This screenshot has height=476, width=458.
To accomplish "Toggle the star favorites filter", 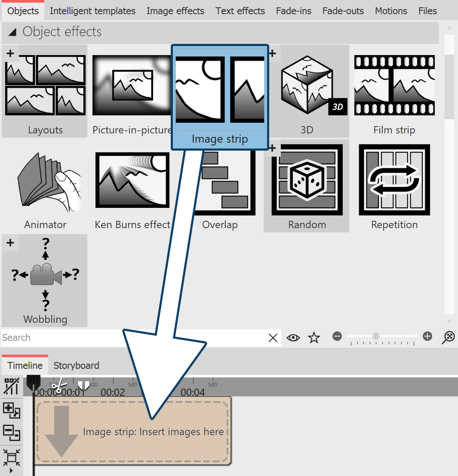I will (314, 337).
